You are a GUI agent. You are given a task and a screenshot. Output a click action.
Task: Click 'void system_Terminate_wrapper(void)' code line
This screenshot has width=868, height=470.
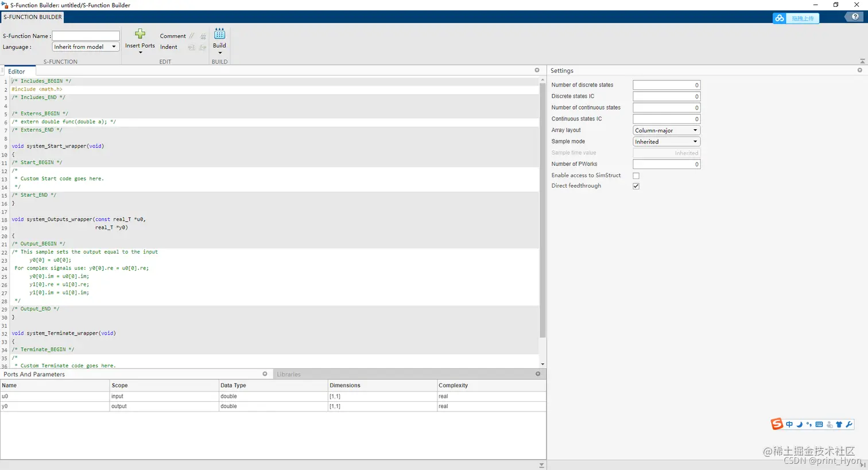64,333
